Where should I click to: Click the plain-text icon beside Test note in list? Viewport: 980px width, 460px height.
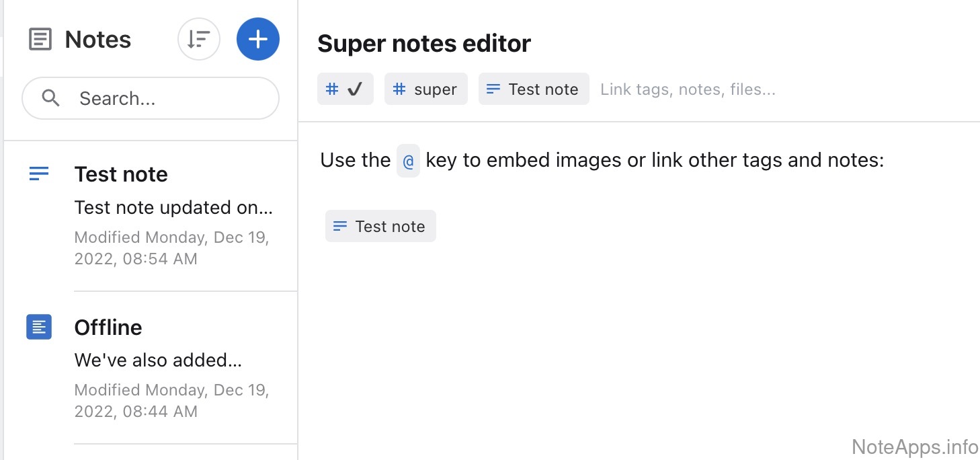point(39,174)
